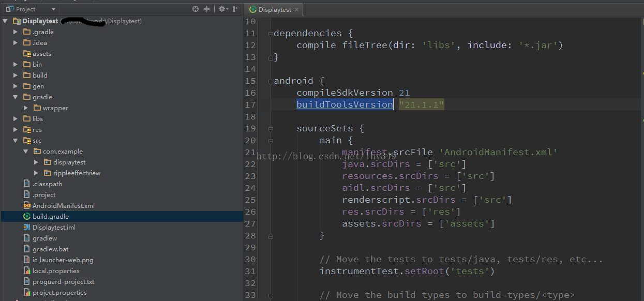Click compileSdkVersion in the editor
Viewport: 644px width, 301px height.
pos(345,93)
